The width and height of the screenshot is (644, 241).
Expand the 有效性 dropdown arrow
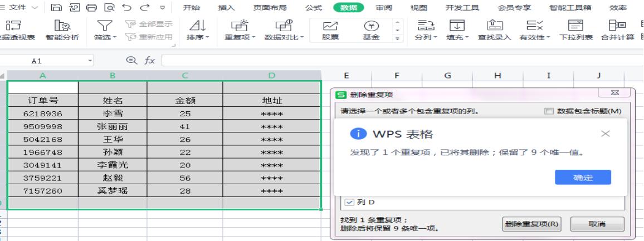[548, 37]
